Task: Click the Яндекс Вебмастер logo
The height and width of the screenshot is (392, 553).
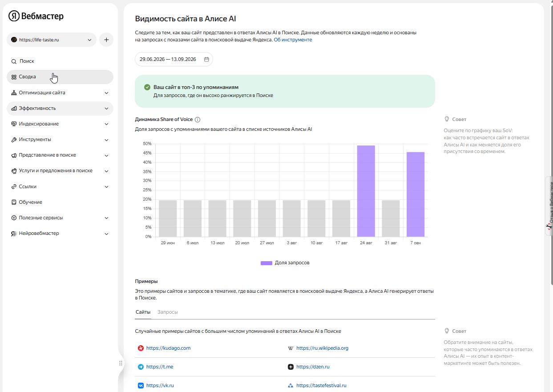Action: (x=36, y=16)
